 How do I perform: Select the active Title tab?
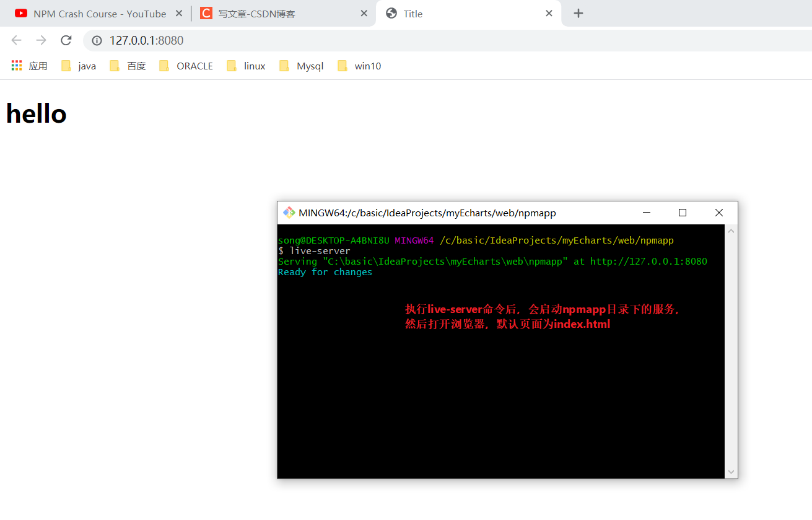469,14
